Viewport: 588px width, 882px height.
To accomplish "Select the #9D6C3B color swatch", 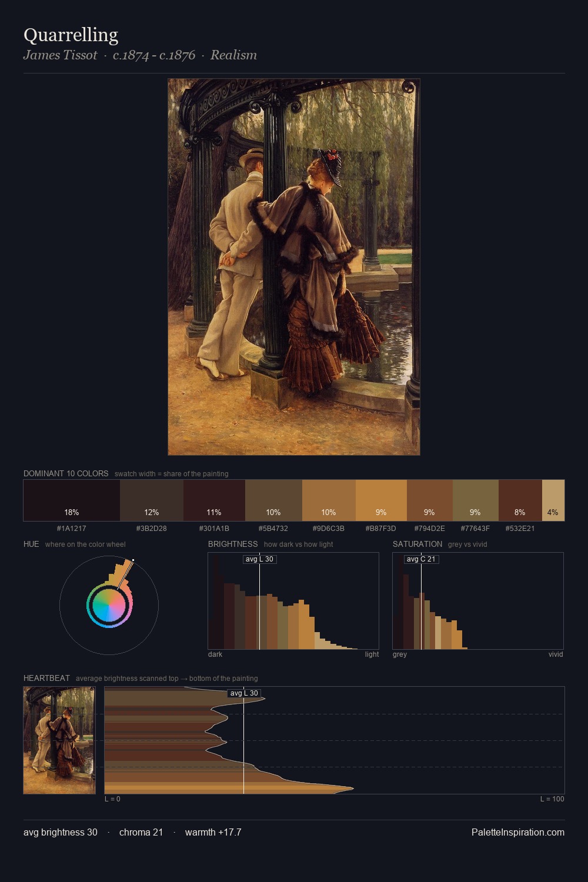I will click(329, 500).
